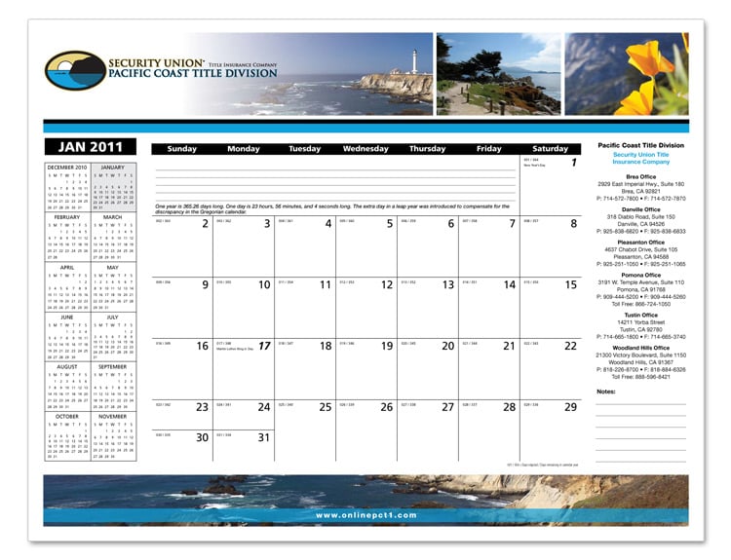The height and width of the screenshot is (560, 731).
Task: Open the October mini calendar
Action: [67, 436]
